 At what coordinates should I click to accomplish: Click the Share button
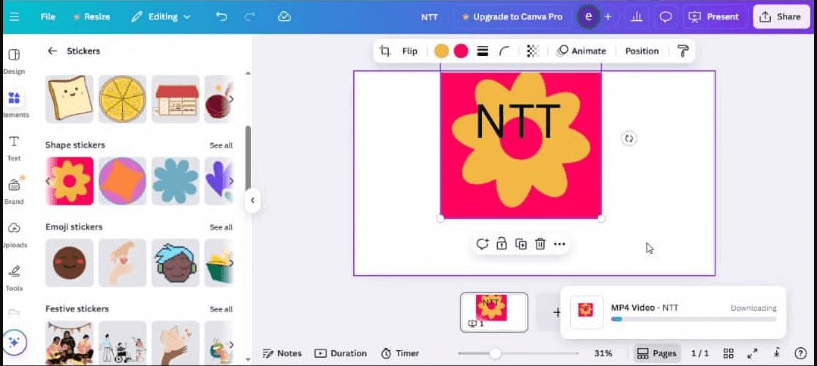click(780, 17)
